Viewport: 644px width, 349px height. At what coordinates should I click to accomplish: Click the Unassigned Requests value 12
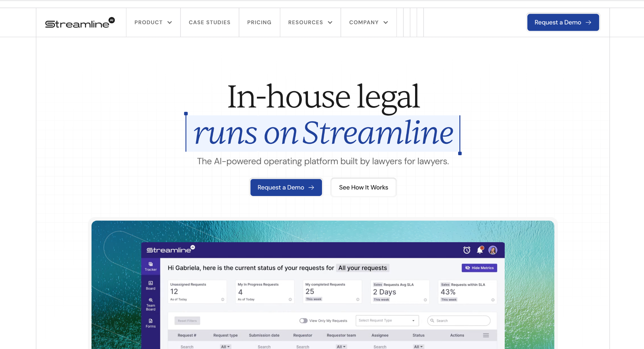174,292
